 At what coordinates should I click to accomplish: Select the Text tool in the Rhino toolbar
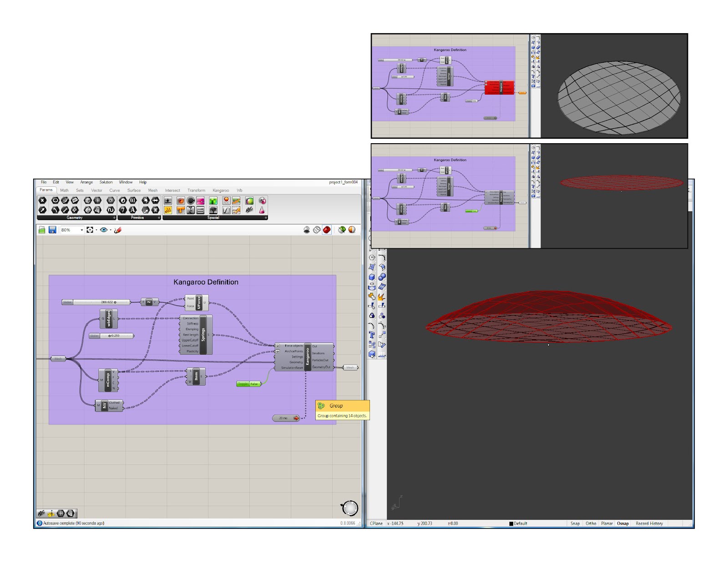[x=372, y=334]
